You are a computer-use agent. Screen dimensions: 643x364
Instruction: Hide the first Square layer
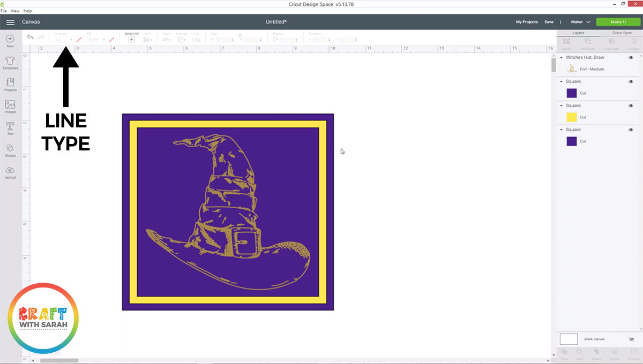(631, 81)
